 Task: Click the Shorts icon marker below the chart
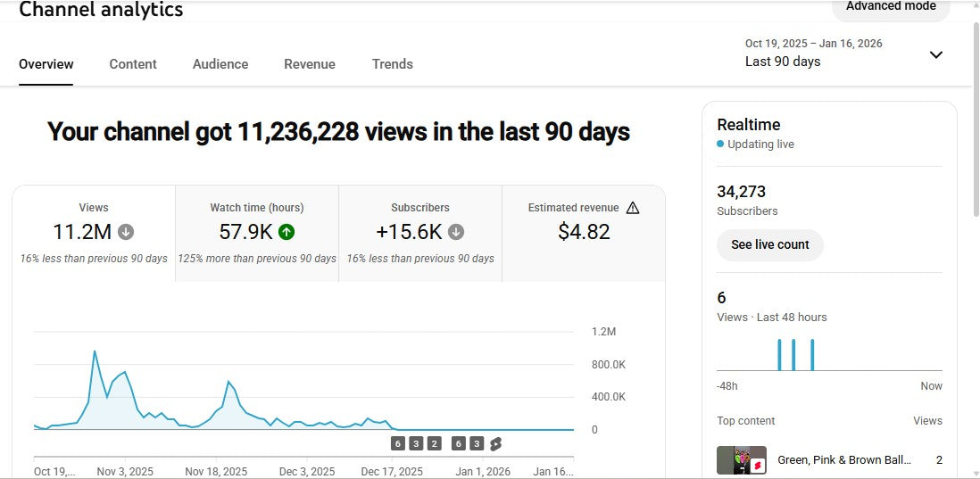click(x=495, y=443)
